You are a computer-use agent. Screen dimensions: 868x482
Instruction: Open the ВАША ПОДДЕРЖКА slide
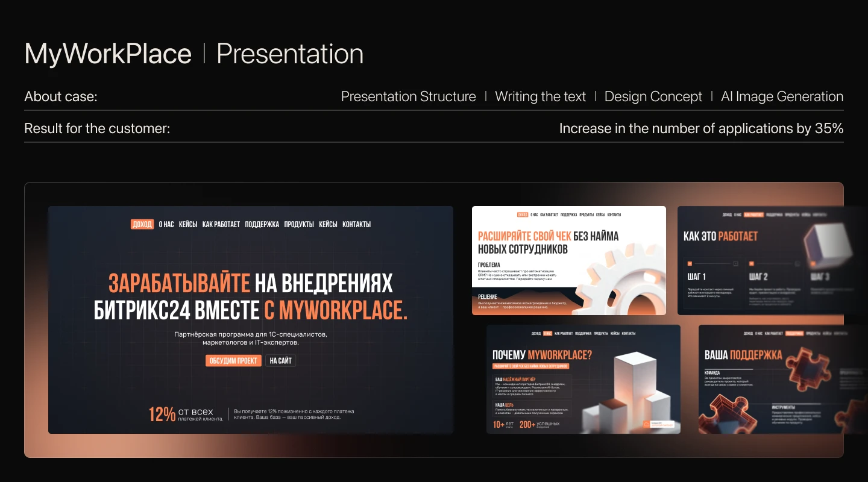783,379
